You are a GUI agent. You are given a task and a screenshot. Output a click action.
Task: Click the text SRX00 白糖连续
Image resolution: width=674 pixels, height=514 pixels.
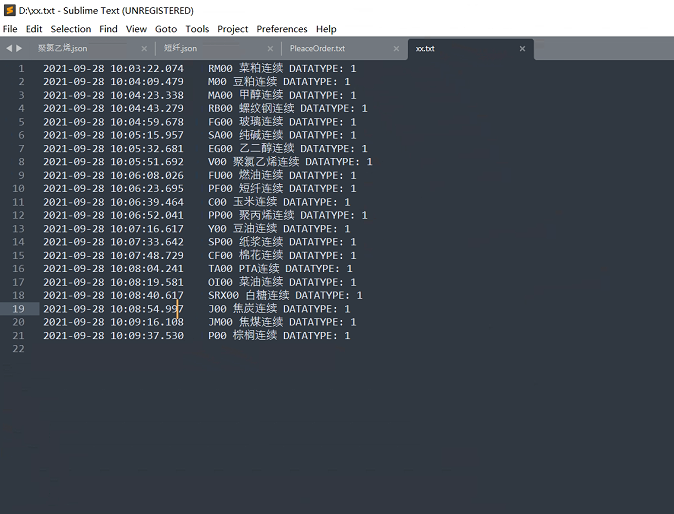click(248, 295)
